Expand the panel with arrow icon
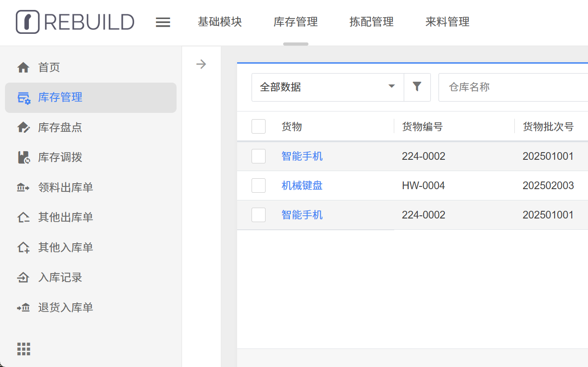Viewport: 588px width, 367px height. click(x=201, y=64)
